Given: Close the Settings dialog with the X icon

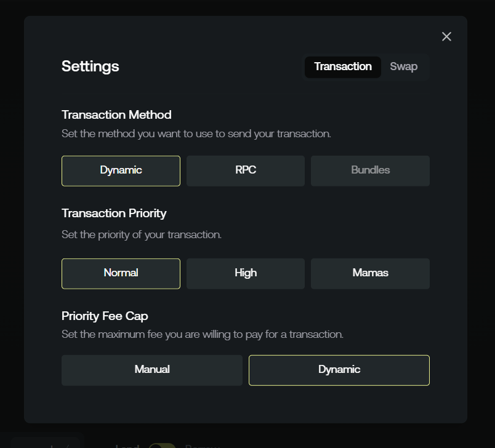Looking at the screenshot, I should point(446,36).
